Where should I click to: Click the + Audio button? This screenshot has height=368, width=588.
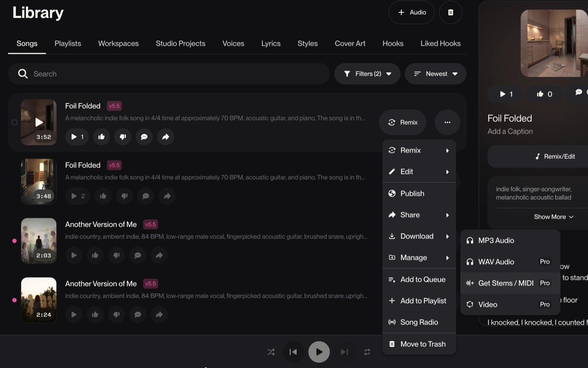tap(412, 12)
